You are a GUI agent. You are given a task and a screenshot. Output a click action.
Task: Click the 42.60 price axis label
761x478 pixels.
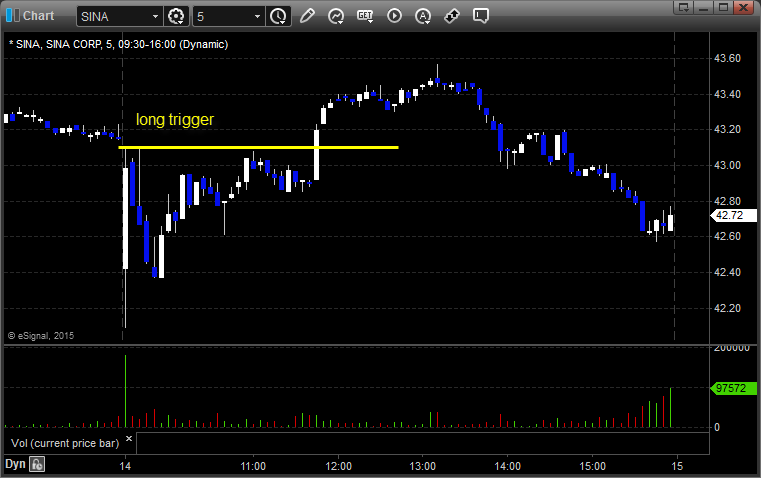(728, 236)
